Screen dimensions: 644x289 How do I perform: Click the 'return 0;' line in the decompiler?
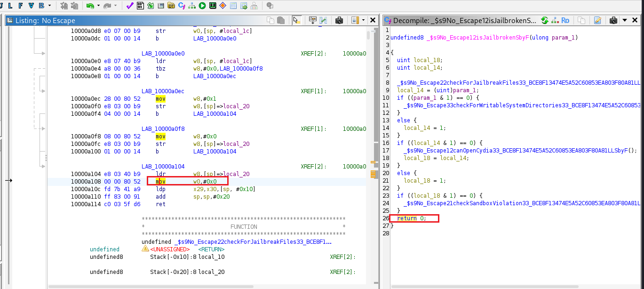(412, 218)
